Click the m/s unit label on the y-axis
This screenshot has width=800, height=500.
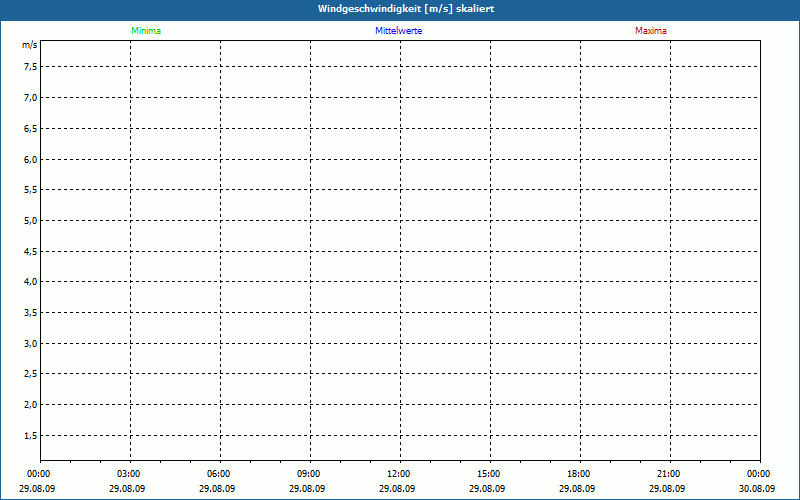coord(30,45)
